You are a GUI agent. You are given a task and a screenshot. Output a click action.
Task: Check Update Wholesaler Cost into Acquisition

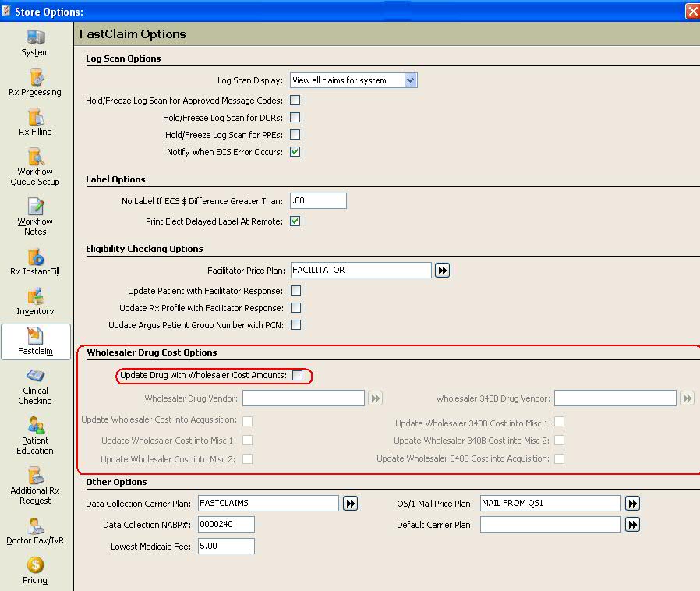247,421
